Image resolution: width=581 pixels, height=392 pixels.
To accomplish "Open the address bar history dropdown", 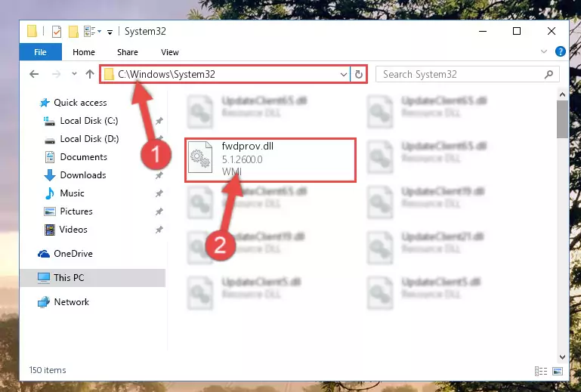I will tap(344, 75).
